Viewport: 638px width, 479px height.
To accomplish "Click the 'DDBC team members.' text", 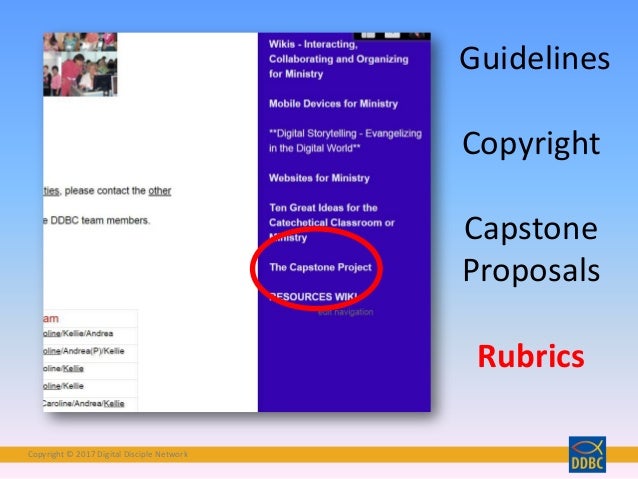I will (x=100, y=220).
